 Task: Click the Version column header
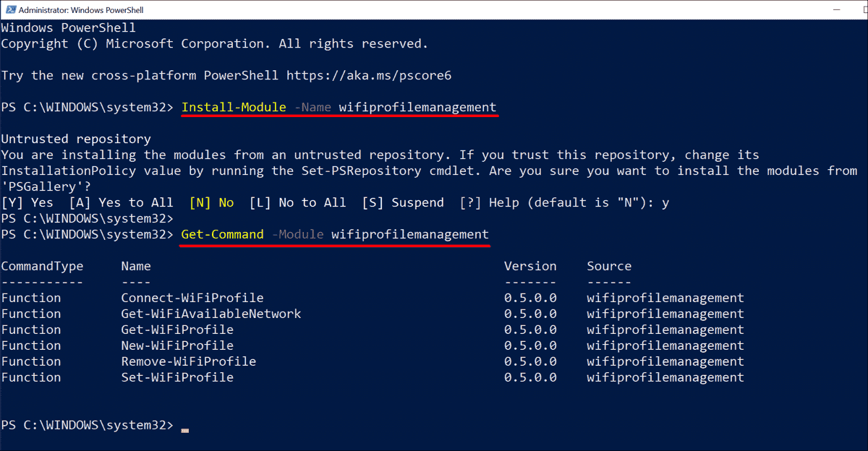tap(530, 265)
